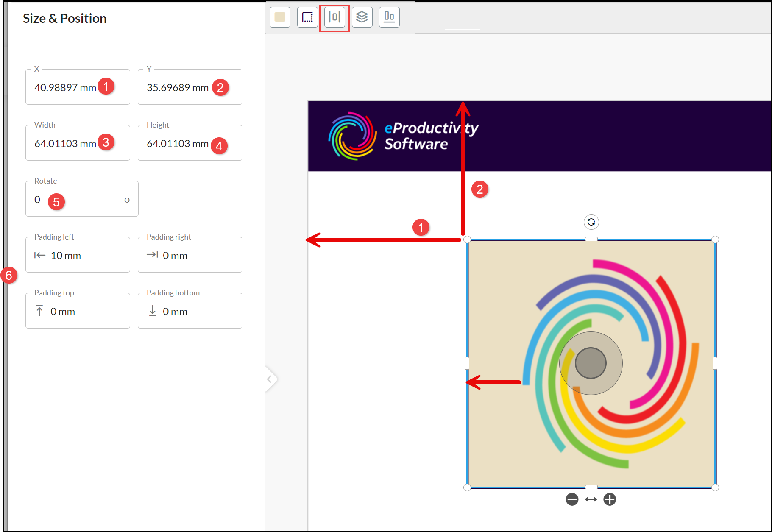Open the border style tool
This screenshot has width=772, height=532.
click(307, 17)
